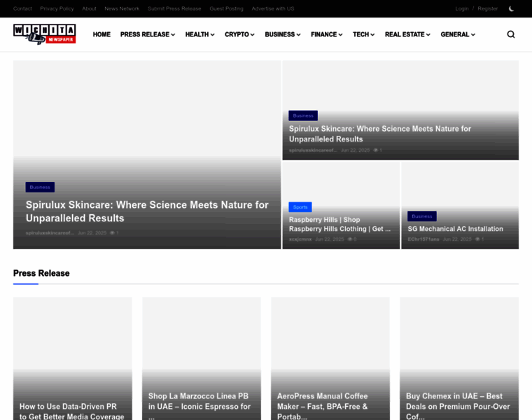Expand the TECH dropdown menu

[364, 34]
